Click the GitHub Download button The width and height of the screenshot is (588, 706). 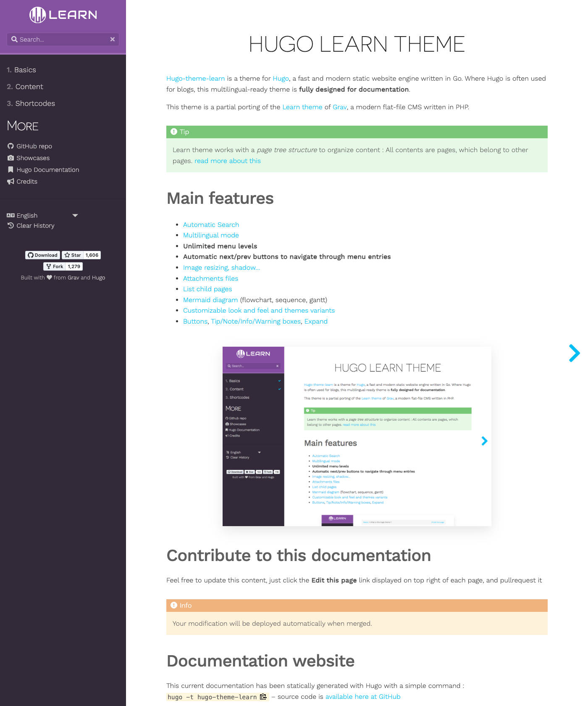coord(42,255)
